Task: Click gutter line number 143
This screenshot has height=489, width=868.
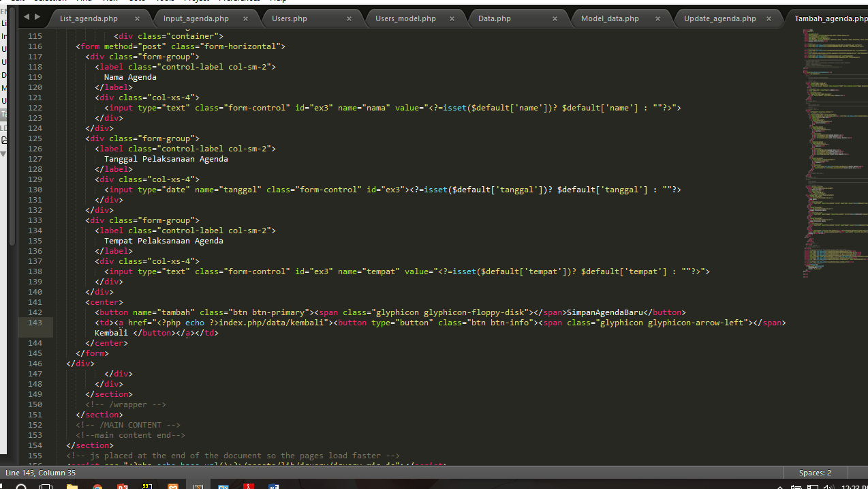Action: coord(35,323)
